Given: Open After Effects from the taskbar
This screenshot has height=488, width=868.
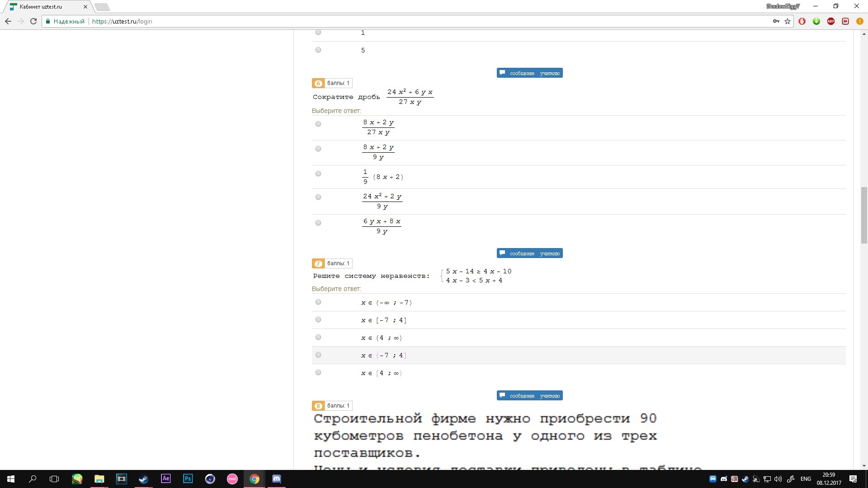Looking at the screenshot, I should coord(165,479).
